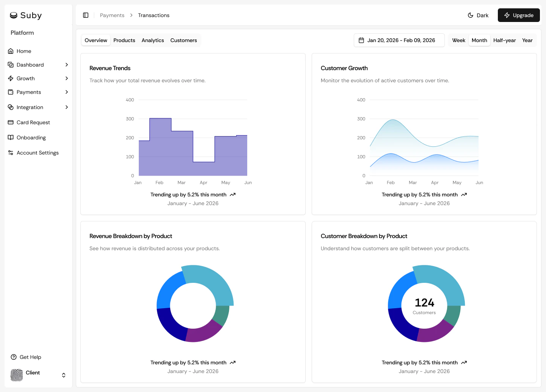Select the Payments icon in the sidebar
The height and width of the screenshot is (392, 546).
point(11,92)
